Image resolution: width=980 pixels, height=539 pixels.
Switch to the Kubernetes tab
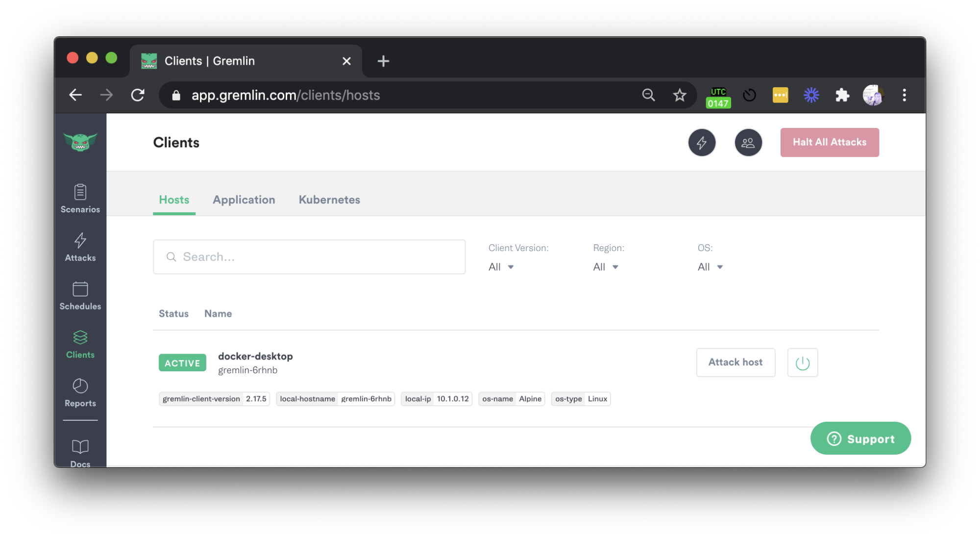(329, 200)
